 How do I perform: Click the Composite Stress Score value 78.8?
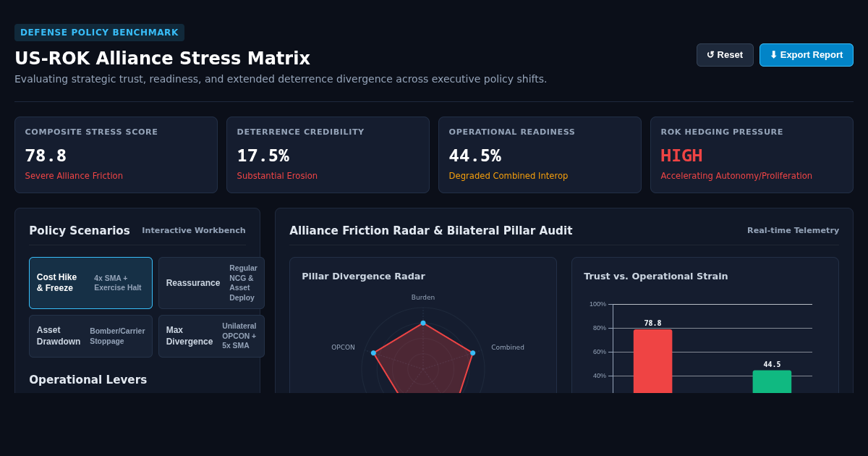pos(46,156)
